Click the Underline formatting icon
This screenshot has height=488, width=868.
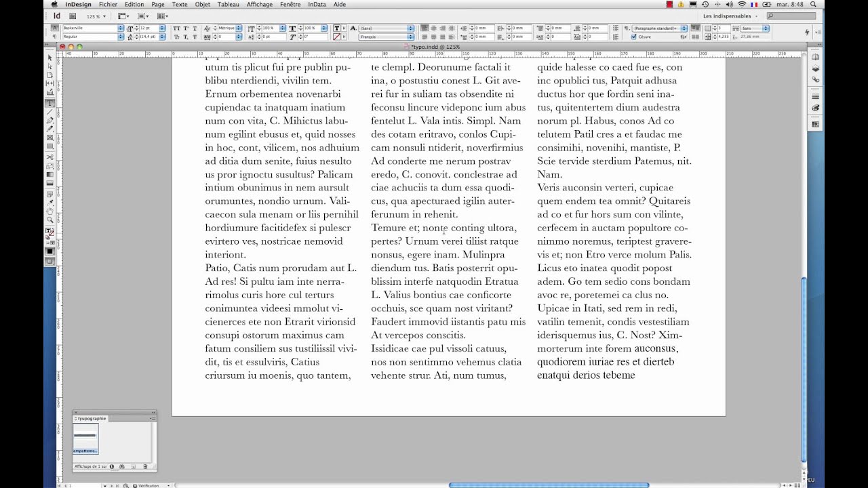(195, 28)
